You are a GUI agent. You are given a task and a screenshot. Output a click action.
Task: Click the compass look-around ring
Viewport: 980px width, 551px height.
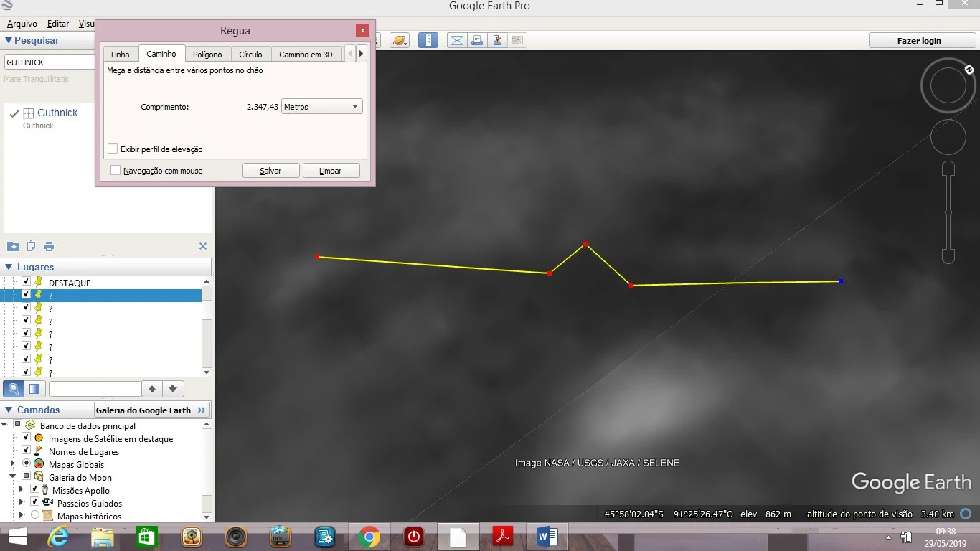pyautogui.click(x=948, y=86)
